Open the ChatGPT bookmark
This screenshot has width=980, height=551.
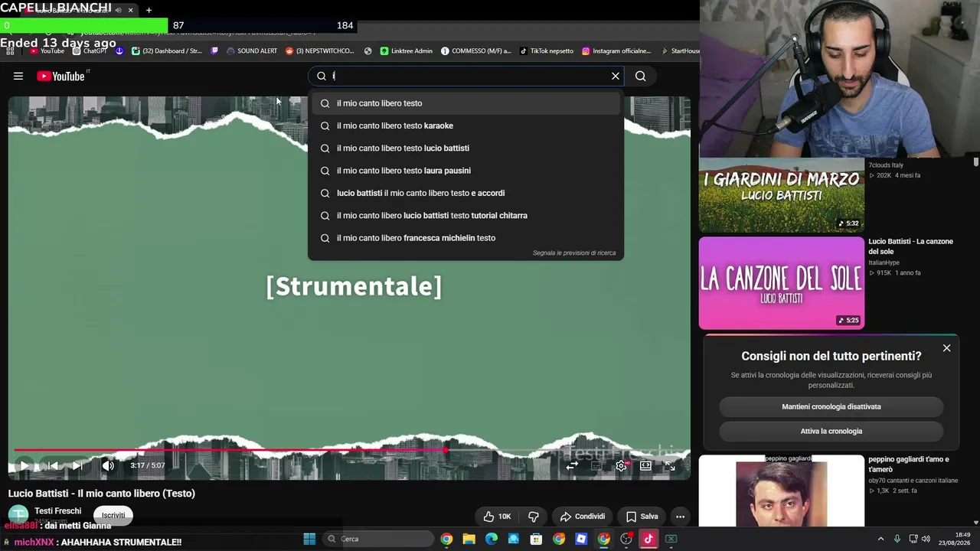[90, 51]
